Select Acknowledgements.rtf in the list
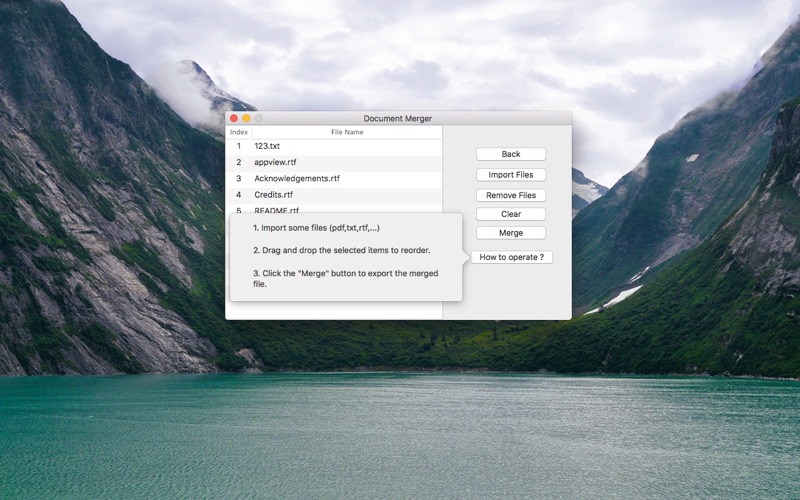The height and width of the screenshot is (500, 800). point(334,179)
